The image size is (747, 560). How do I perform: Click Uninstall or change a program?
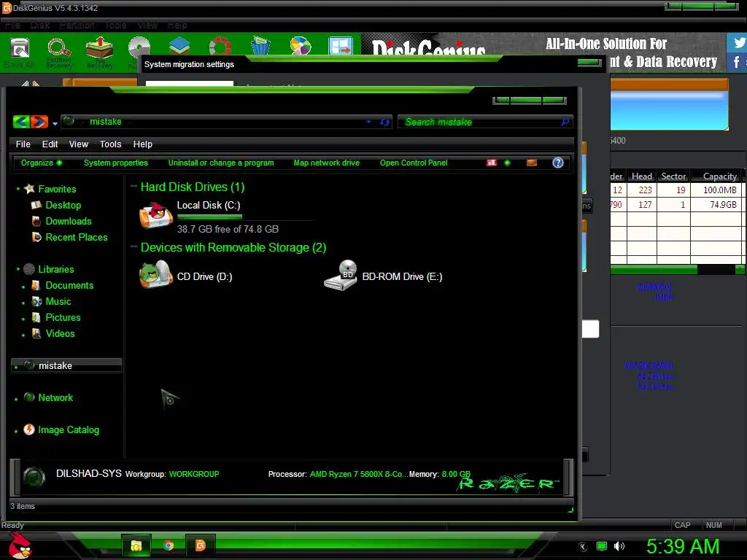pos(221,163)
